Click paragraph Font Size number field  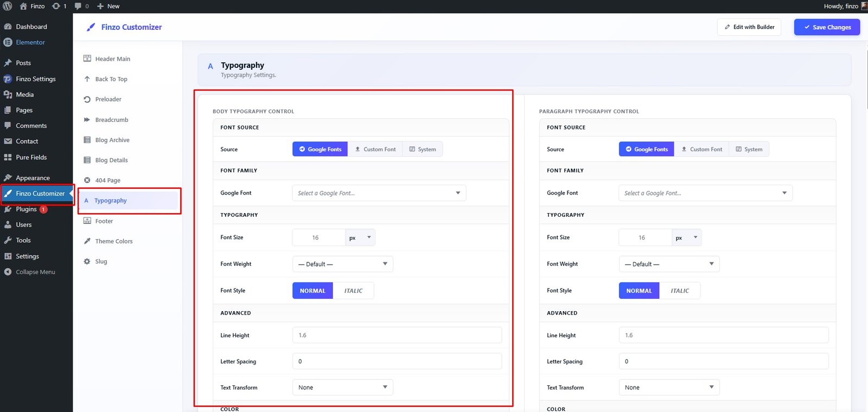[646, 237]
